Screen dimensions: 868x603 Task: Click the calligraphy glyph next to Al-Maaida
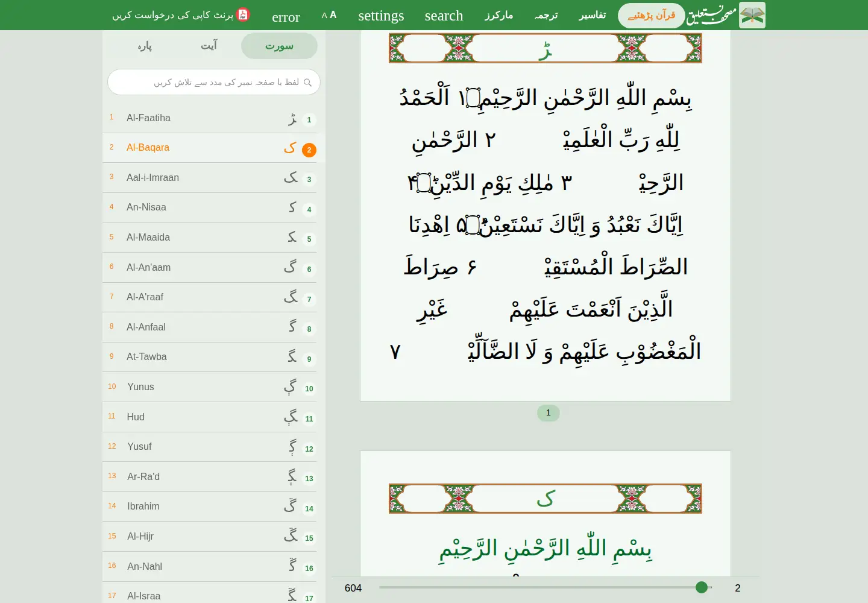pyautogui.click(x=292, y=237)
